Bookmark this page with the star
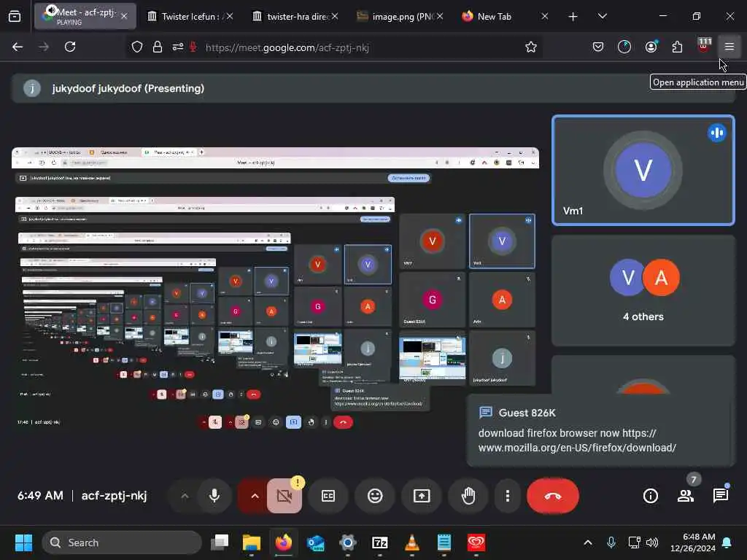 pos(531,47)
